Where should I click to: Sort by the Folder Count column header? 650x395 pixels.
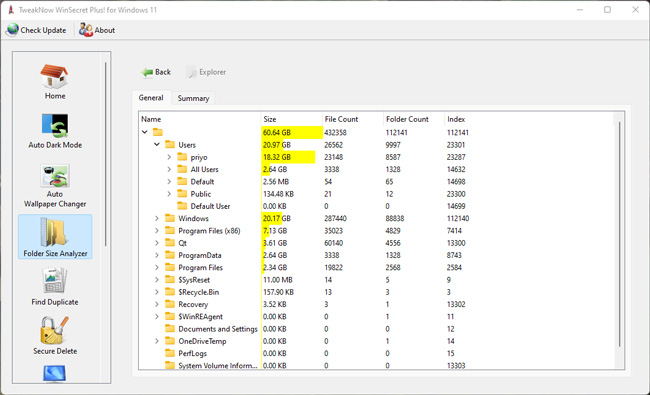tap(414, 119)
